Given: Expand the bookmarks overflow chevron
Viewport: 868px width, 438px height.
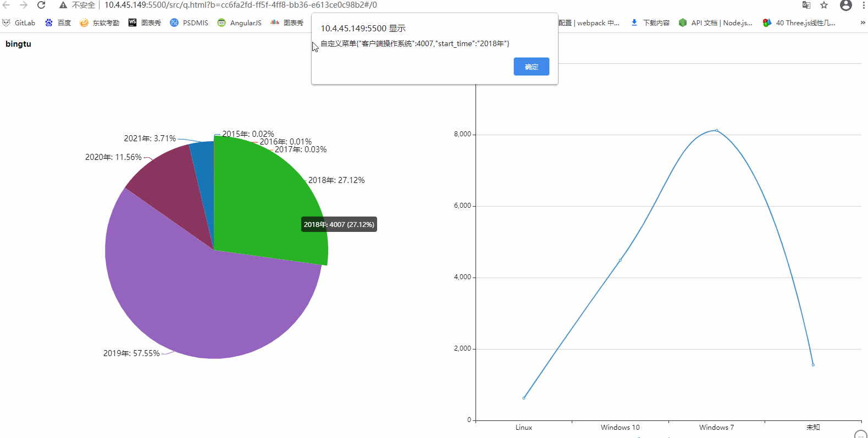Looking at the screenshot, I should [863, 23].
